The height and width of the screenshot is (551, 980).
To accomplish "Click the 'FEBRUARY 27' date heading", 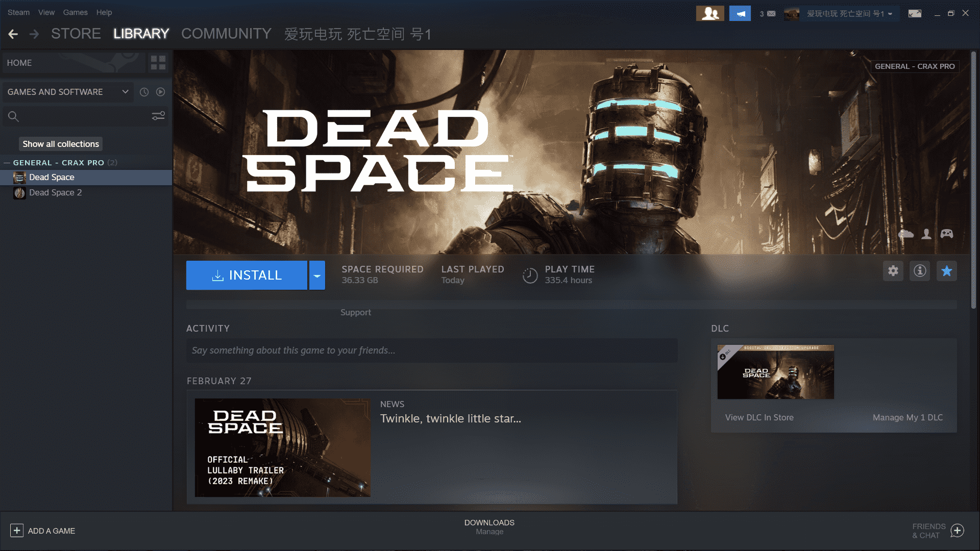I will 219,381.
